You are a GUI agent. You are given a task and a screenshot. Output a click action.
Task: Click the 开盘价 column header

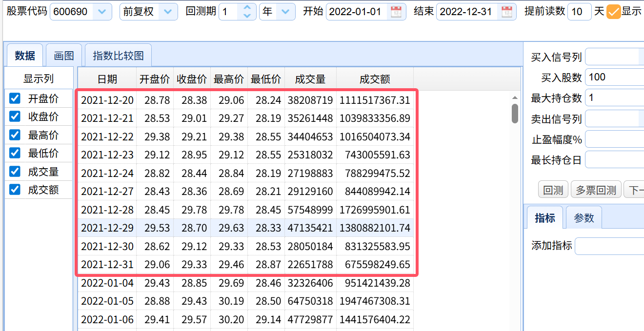(155, 79)
